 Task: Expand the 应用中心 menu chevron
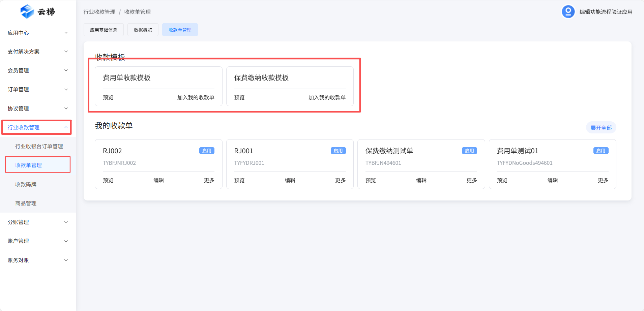66,33
